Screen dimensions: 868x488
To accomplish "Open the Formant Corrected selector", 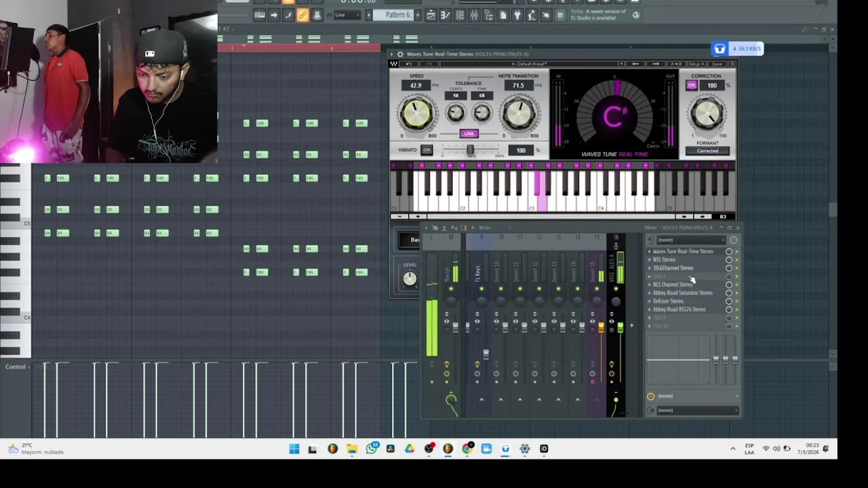I will (708, 150).
